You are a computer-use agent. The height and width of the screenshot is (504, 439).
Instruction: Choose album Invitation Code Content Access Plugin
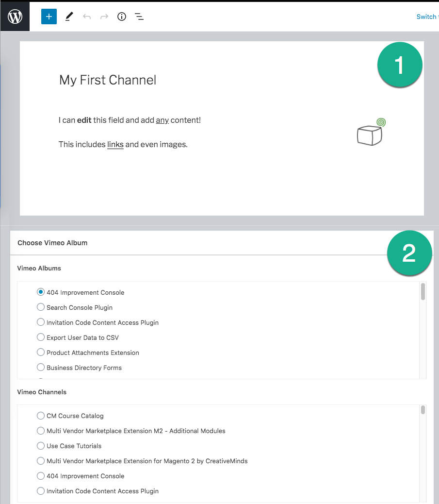40,322
